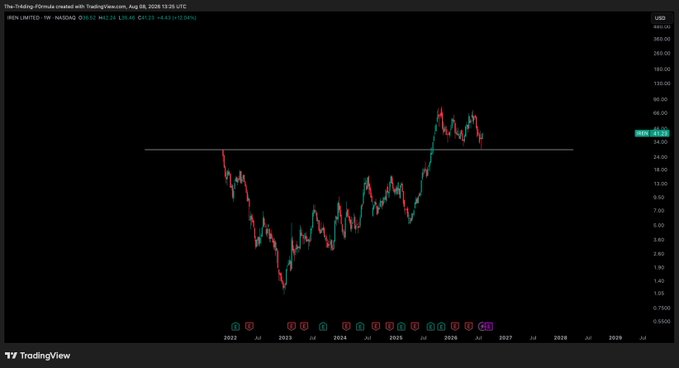679x368 pixels.
Task: Select the white horizontal support line
Action: tap(359, 150)
